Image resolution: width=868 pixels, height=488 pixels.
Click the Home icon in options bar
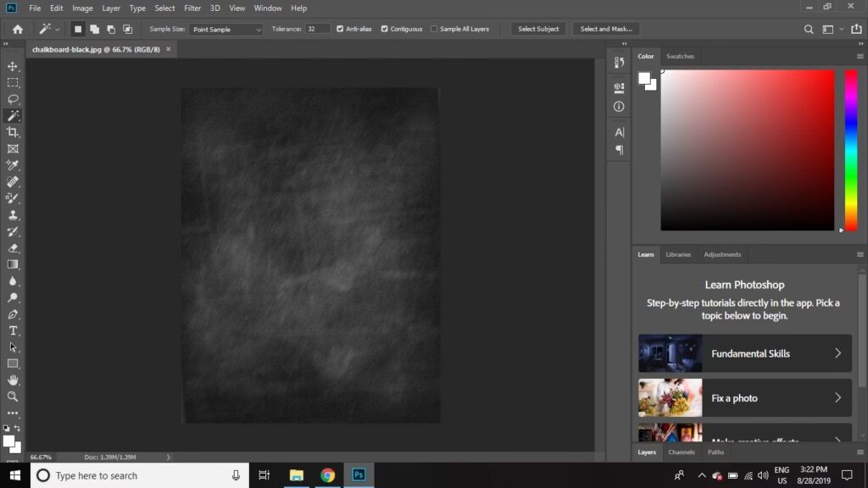pos(17,29)
